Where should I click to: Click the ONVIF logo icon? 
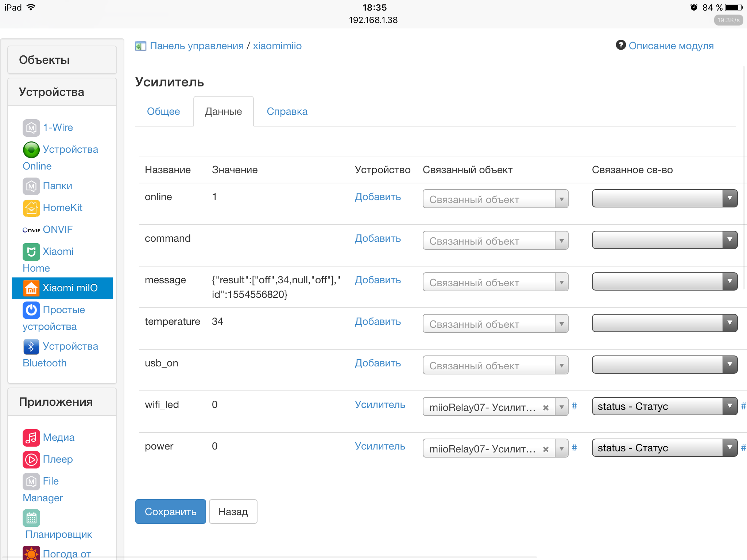click(31, 230)
